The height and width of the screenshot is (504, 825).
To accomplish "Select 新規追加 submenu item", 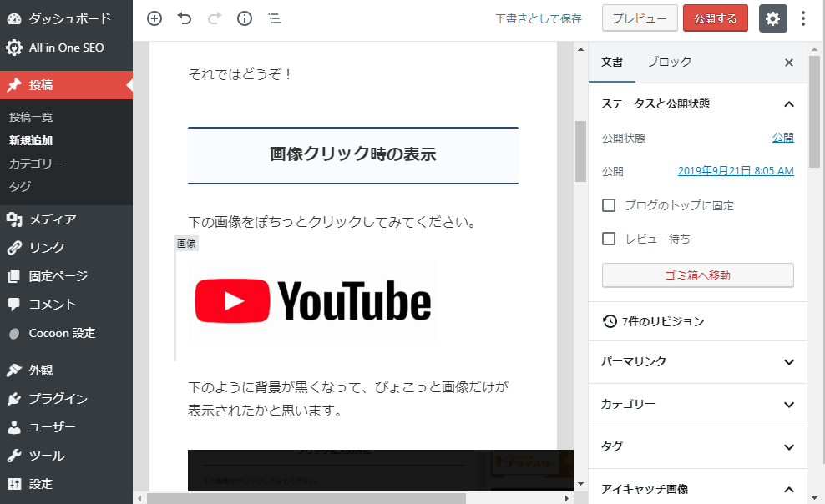I will click(x=31, y=140).
